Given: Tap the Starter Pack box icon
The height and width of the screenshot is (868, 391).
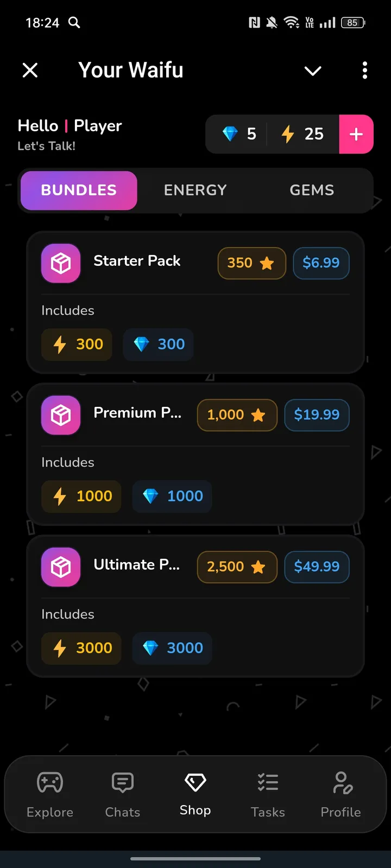Looking at the screenshot, I should point(61,263).
